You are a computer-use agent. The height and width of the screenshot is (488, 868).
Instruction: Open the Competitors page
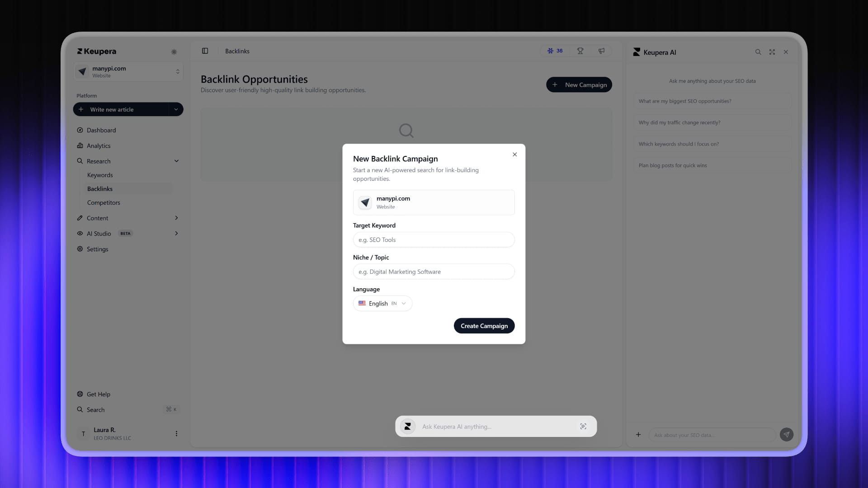click(x=104, y=202)
